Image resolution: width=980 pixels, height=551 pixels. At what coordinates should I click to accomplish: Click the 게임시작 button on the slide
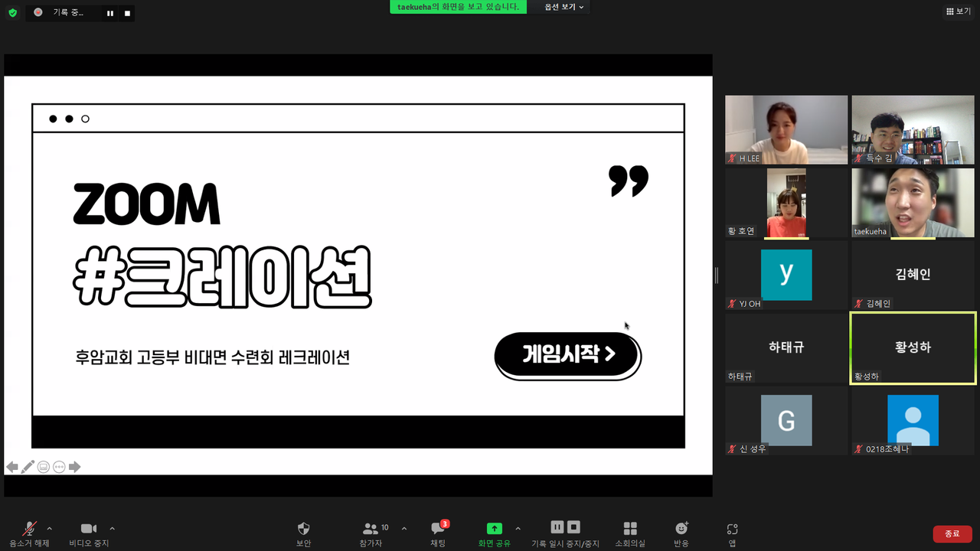pyautogui.click(x=567, y=354)
